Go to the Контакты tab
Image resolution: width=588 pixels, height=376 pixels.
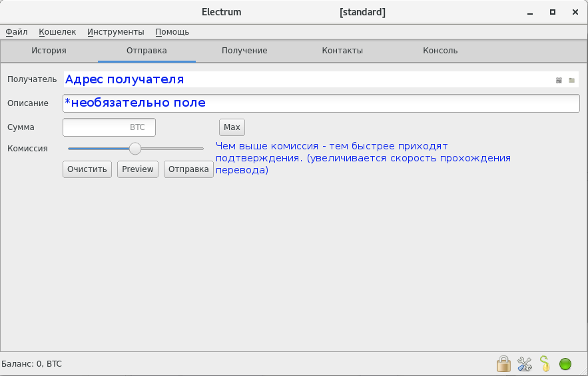coord(342,51)
